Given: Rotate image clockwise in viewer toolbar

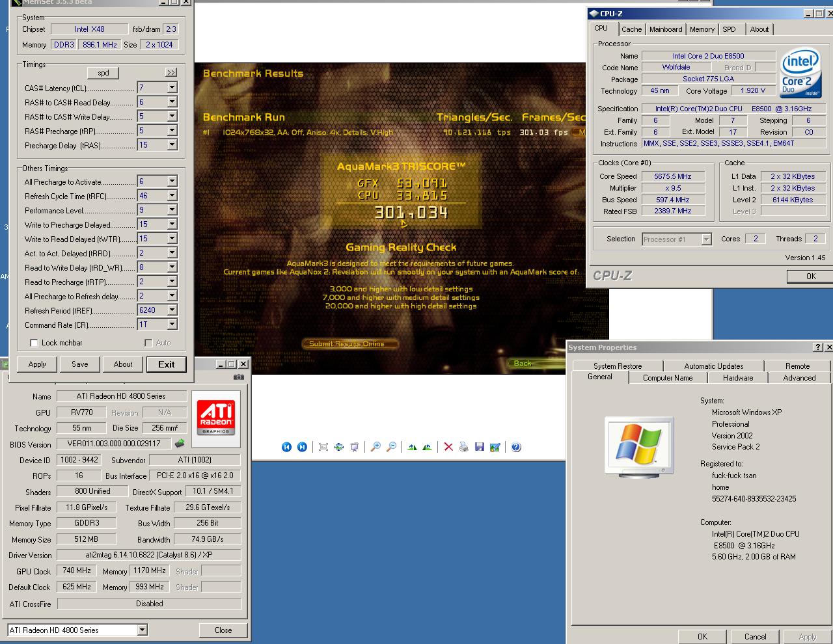Looking at the screenshot, I should pyautogui.click(x=412, y=447).
